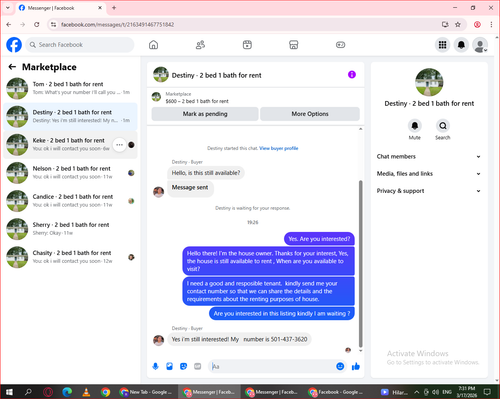The image size is (500, 399).
Task: Open Chasity's 2 bed 1 bath conversation
Action: click(70, 257)
